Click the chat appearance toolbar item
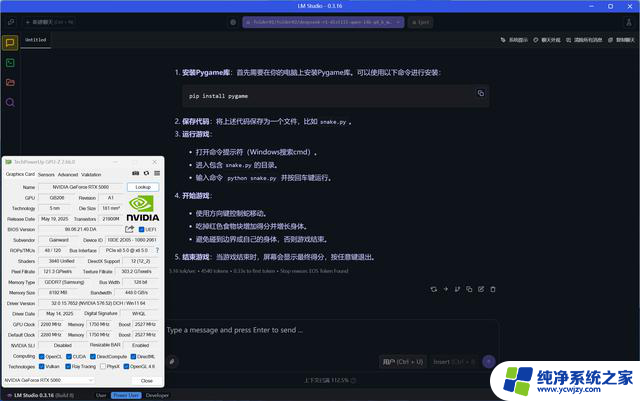The height and width of the screenshot is (401, 640). pyautogui.click(x=547, y=40)
